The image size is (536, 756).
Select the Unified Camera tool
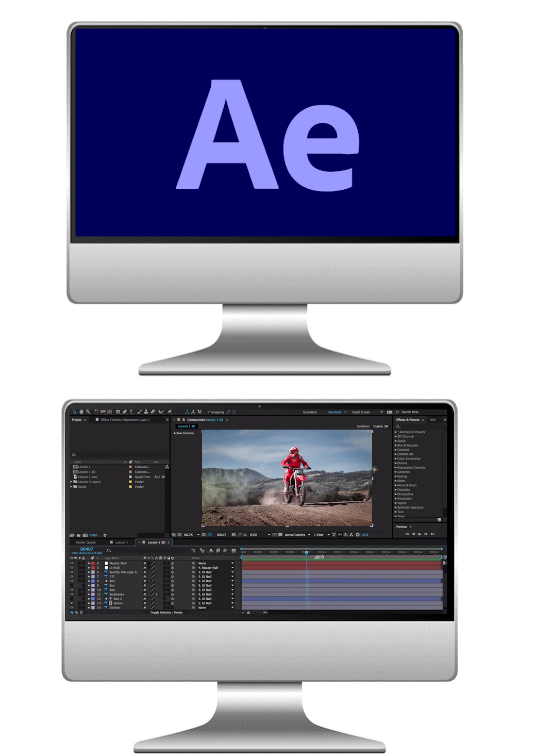pos(103,412)
